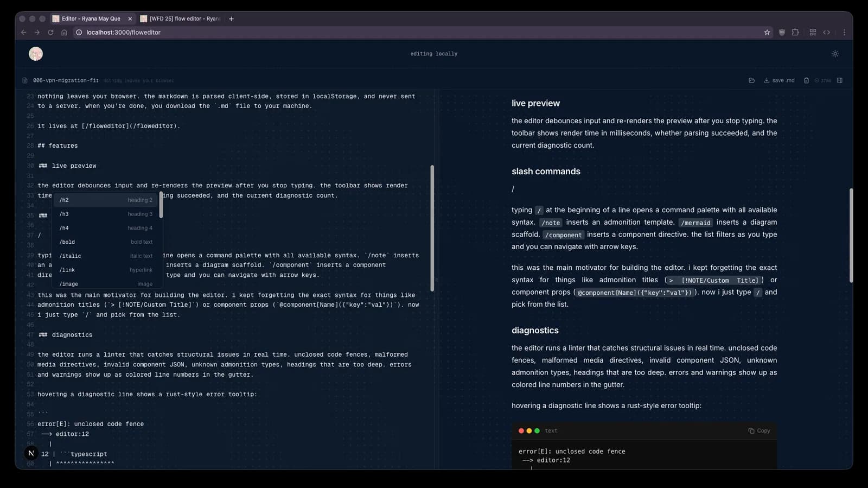Click editor line '### live preview'

click(67, 166)
